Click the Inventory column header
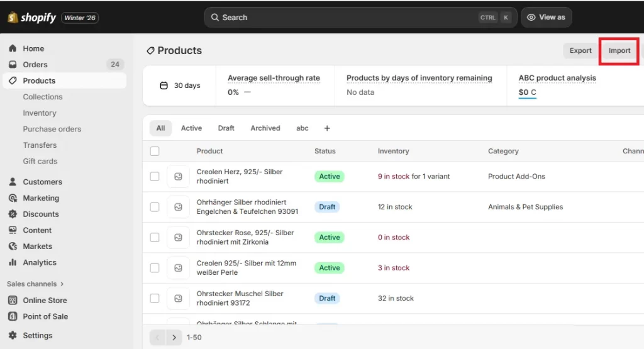 tap(394, 151)
